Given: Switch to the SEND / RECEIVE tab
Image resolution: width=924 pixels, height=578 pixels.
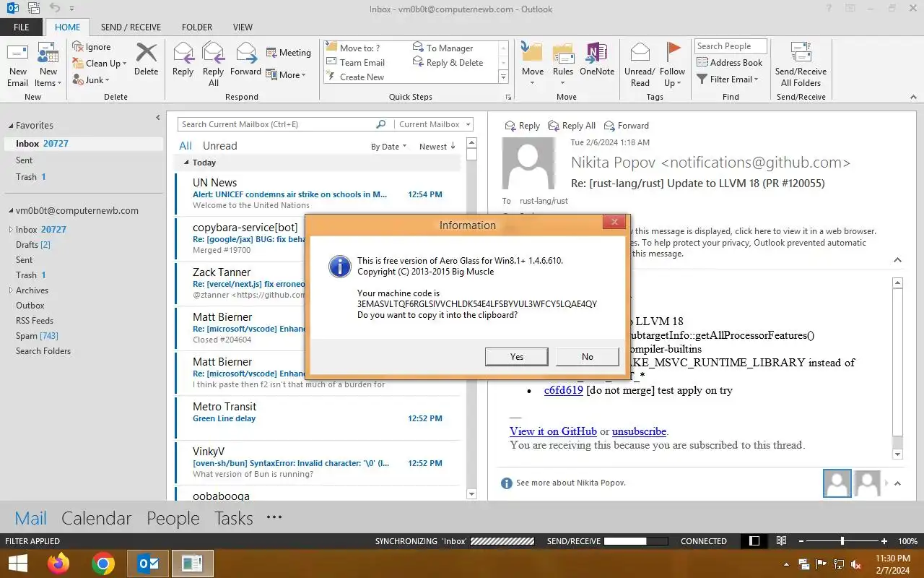Looking at the screenshot, I should click(x=131, y=27).
